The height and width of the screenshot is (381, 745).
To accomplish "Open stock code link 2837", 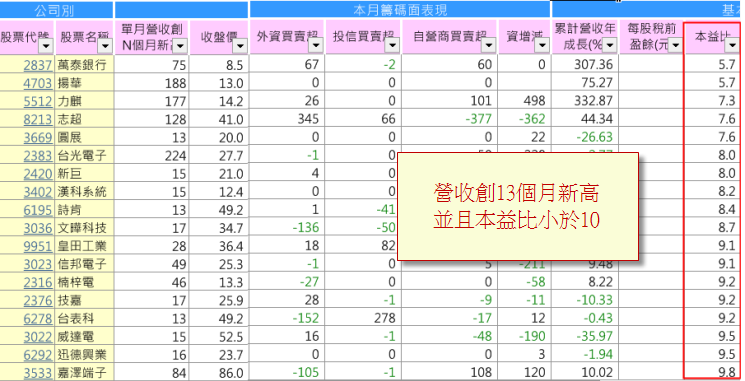I will point(38,65).
